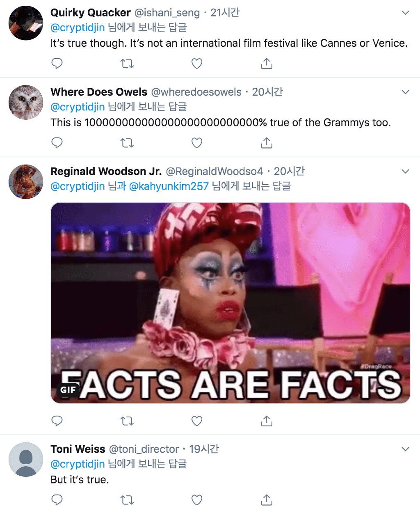
Task: Open the owl profile picture
Action: pyautogui.click(x=26, y=102)
